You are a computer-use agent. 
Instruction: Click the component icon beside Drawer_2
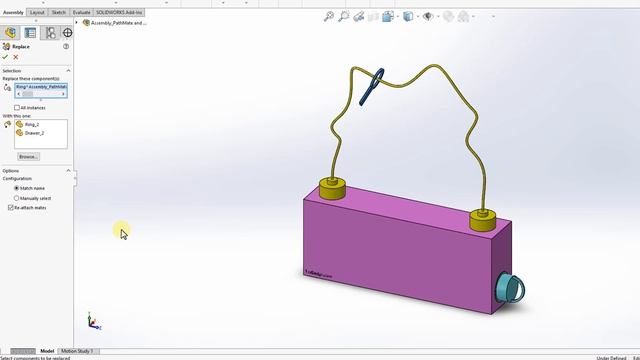point(20,133)
